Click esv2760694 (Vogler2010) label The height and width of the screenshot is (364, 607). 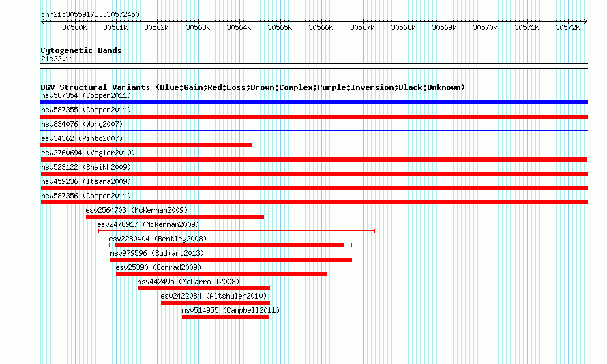88,153
